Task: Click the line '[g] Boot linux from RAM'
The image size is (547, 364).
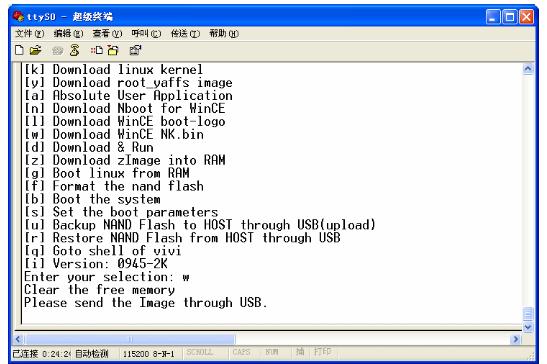Action: pos(107,173)
